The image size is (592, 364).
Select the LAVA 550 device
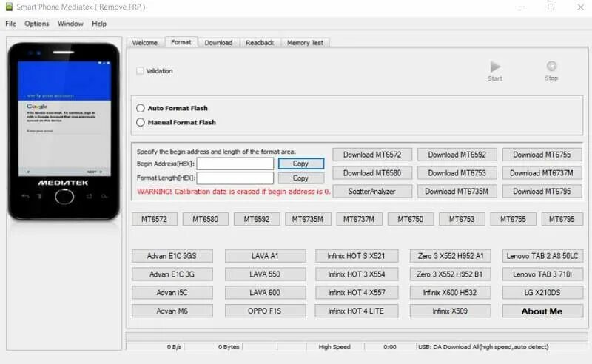(265, 274)
